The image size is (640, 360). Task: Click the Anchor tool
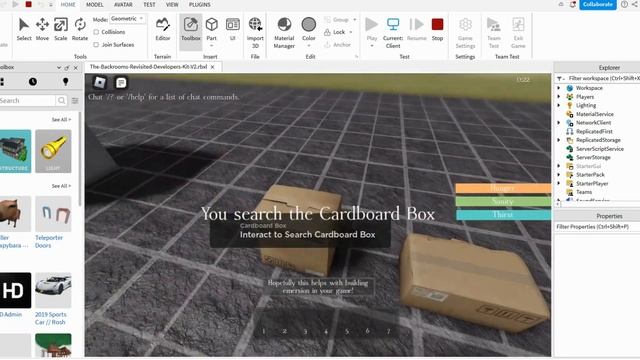[338, 44]
